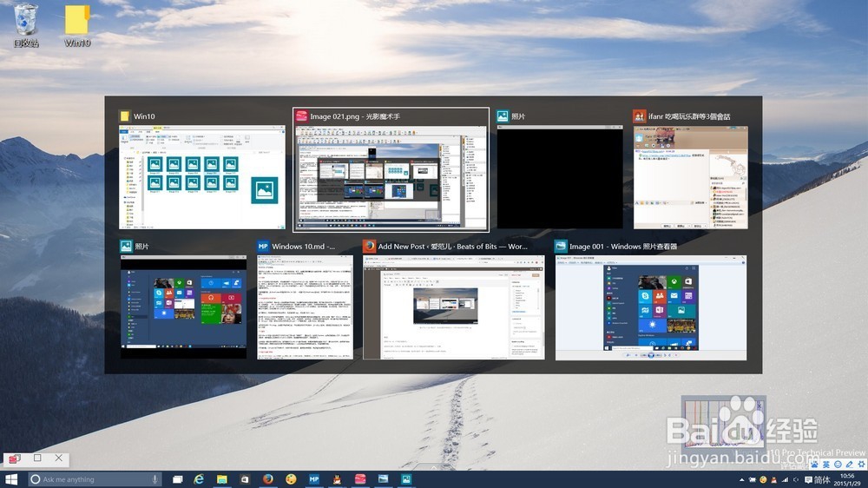Open the MP MarkdownPad taskbar icon
The height and width of the screenshot is (488, 868).
(x=314, y=479)
